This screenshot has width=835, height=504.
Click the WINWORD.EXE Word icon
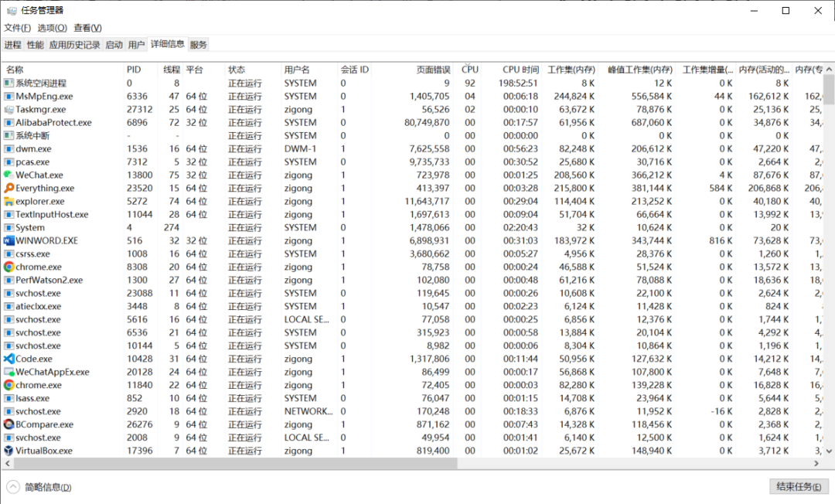[x=9, y=240]
